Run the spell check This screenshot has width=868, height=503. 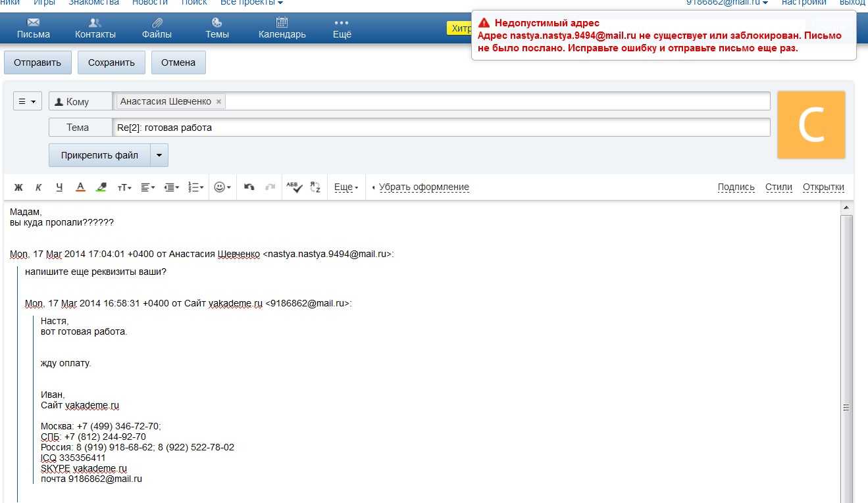294,187
